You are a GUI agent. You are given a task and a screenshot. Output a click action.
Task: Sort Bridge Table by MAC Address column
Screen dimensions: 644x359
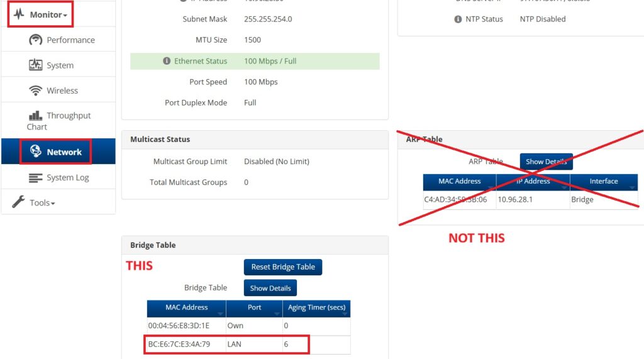point(186,308)
